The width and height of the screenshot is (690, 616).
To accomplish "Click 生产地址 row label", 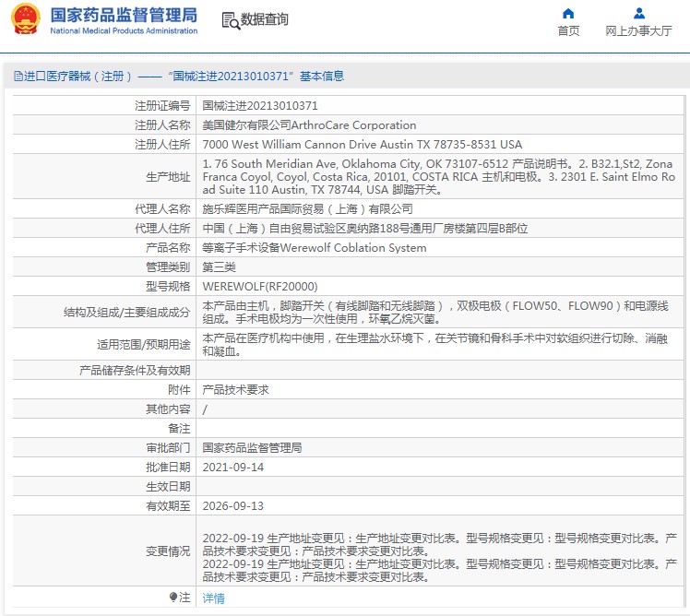I will (x=168, y=177).
